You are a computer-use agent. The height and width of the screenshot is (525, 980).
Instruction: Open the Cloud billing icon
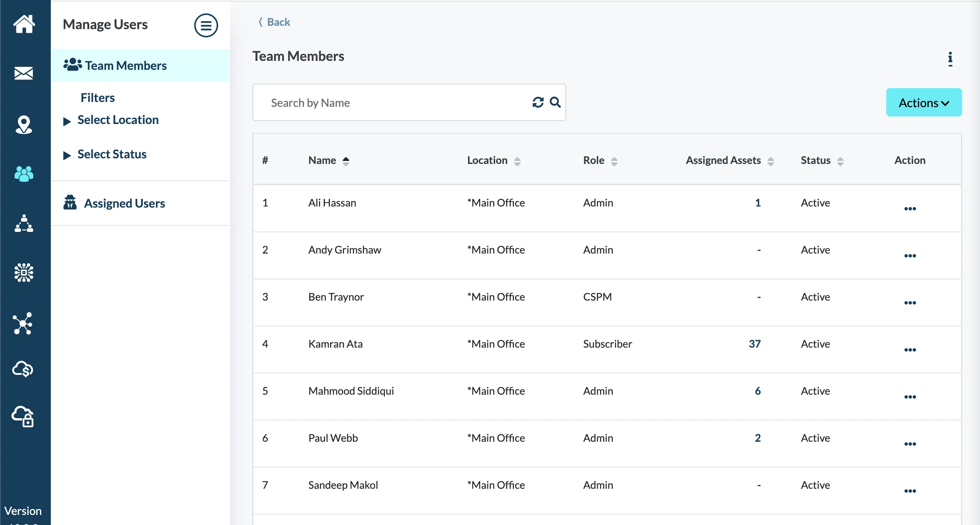(x=23, y=369)
